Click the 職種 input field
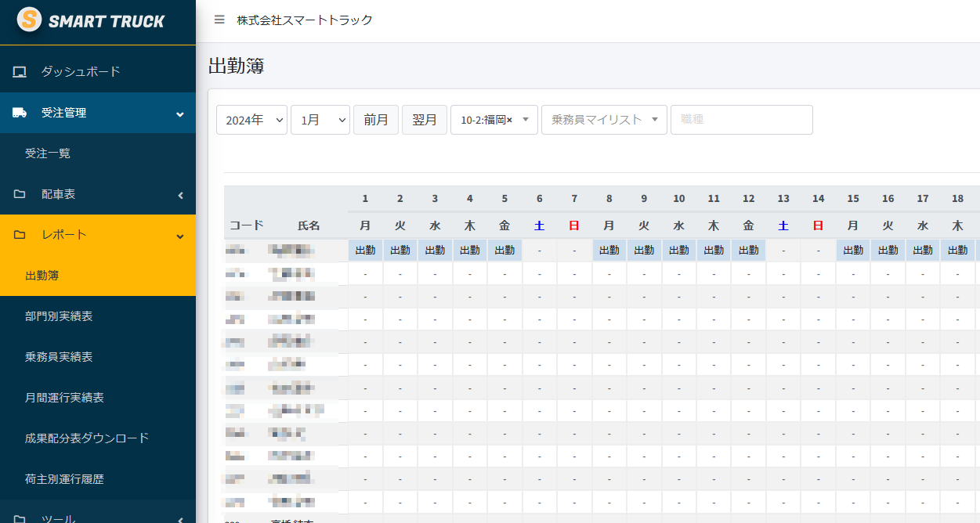The image size is (980, 523). [x=741, y=120]
